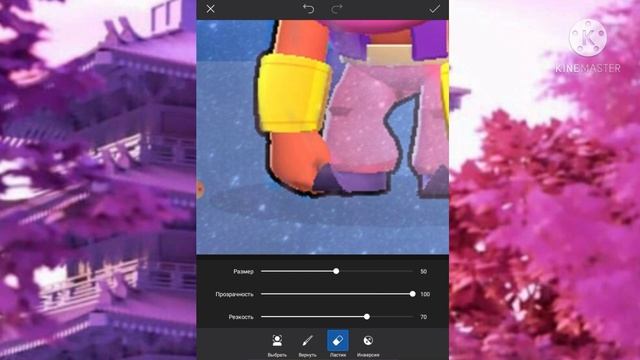The image size is (640, 360).
Task: Adjust the Резкость hardness slider handle
Action: click(367, 317)
